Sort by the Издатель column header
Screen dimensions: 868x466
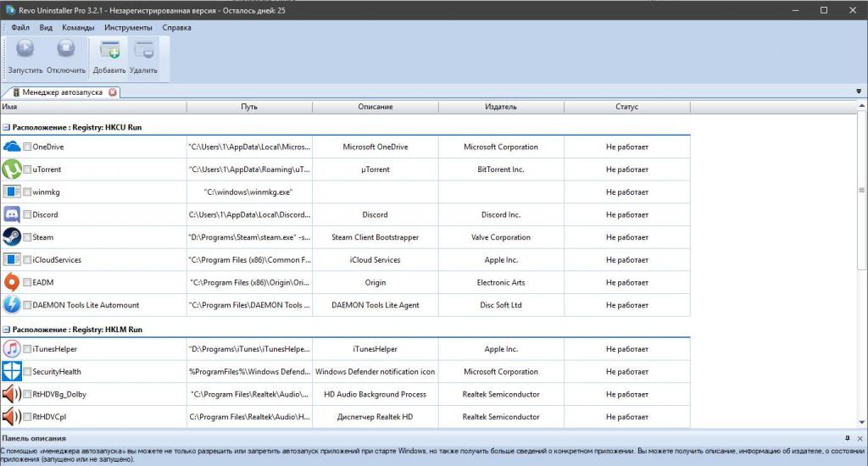click(501, 107)
